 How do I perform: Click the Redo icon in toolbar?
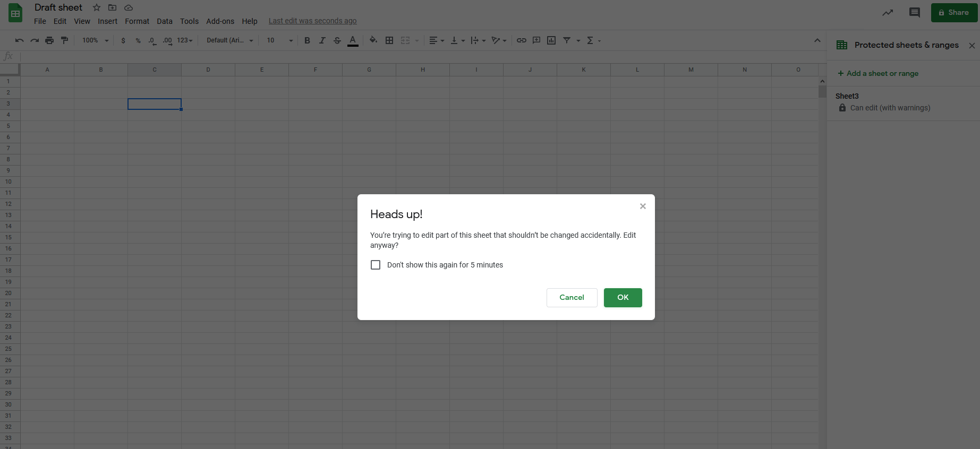pyautogui.click(x=35, y=40)
